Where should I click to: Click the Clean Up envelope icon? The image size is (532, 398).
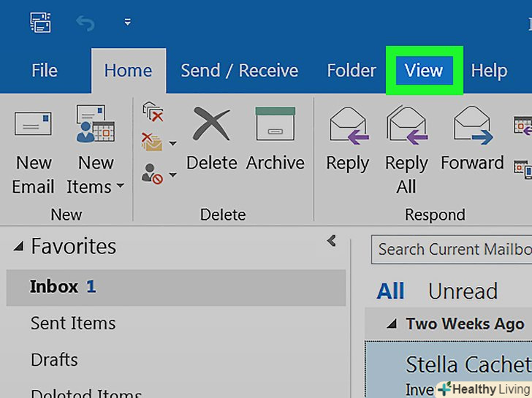point(152,142)
